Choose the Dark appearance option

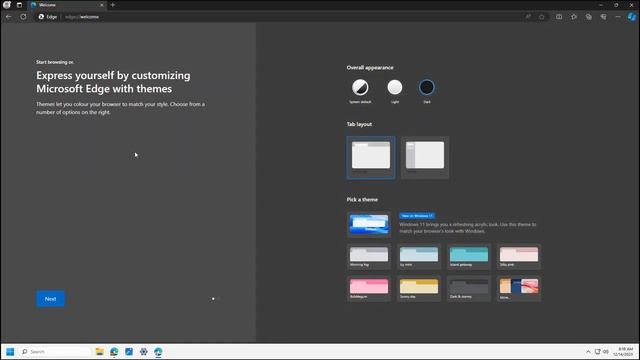427,87
